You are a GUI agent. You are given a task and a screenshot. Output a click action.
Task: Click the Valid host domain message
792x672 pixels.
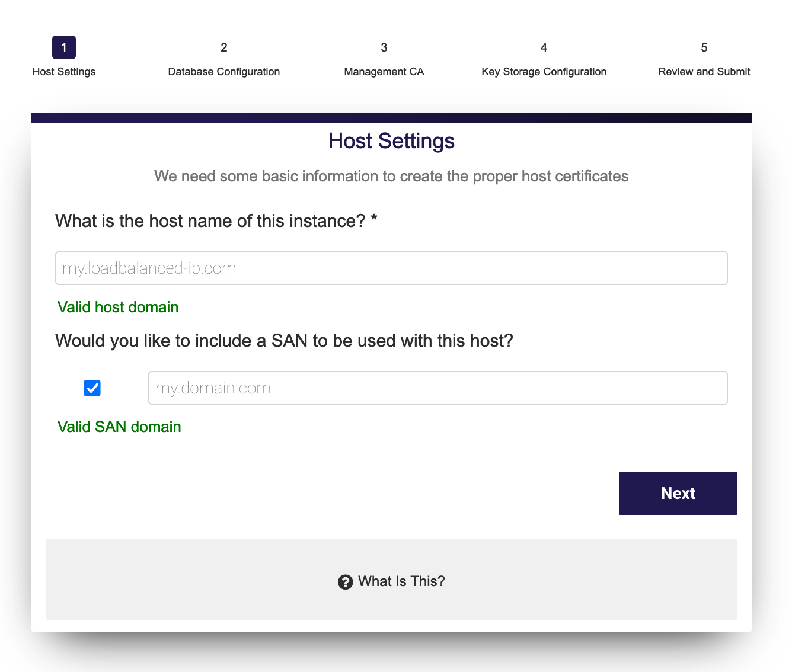(x=118, y=307)
